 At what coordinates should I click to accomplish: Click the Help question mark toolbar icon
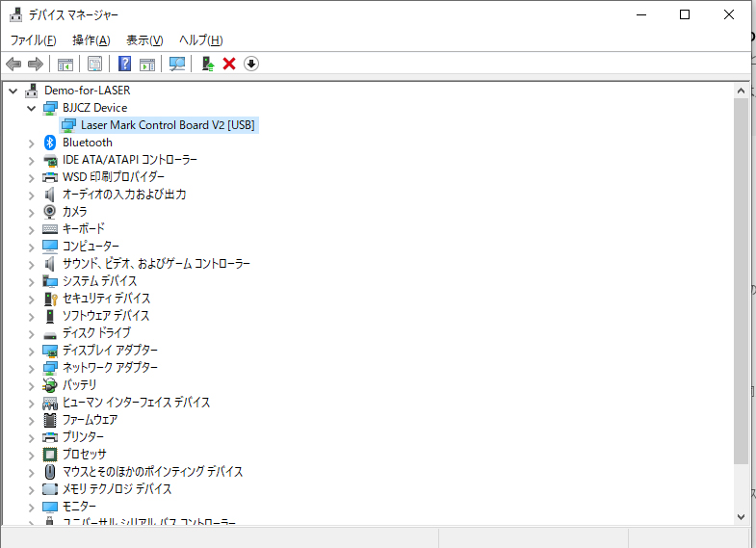[124, 64]
